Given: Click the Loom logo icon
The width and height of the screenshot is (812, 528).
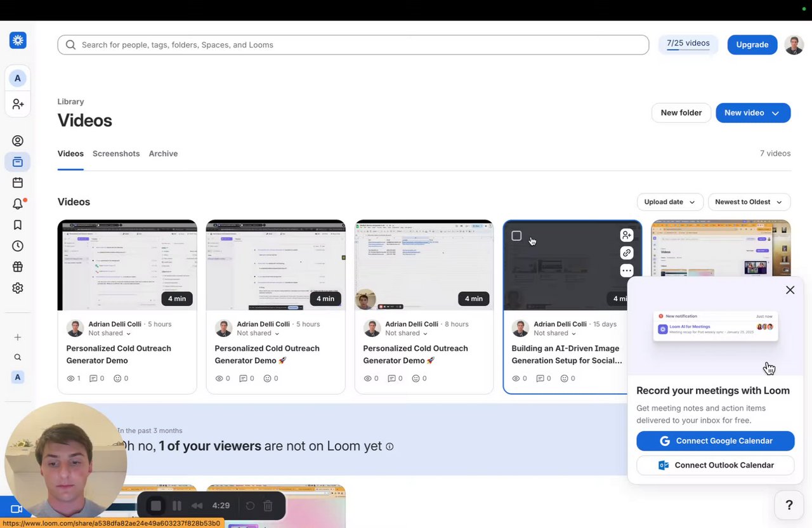Looking at the screenshot, I should (18, 41).
